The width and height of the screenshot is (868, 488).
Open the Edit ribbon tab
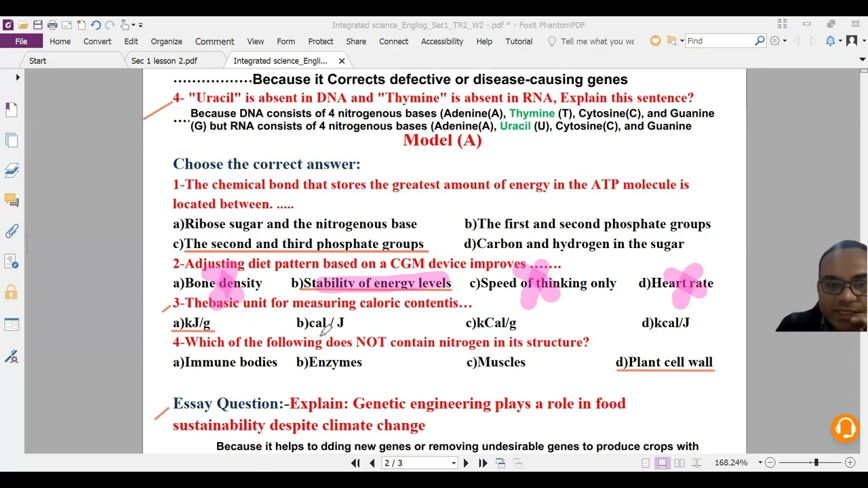[131, 41]
